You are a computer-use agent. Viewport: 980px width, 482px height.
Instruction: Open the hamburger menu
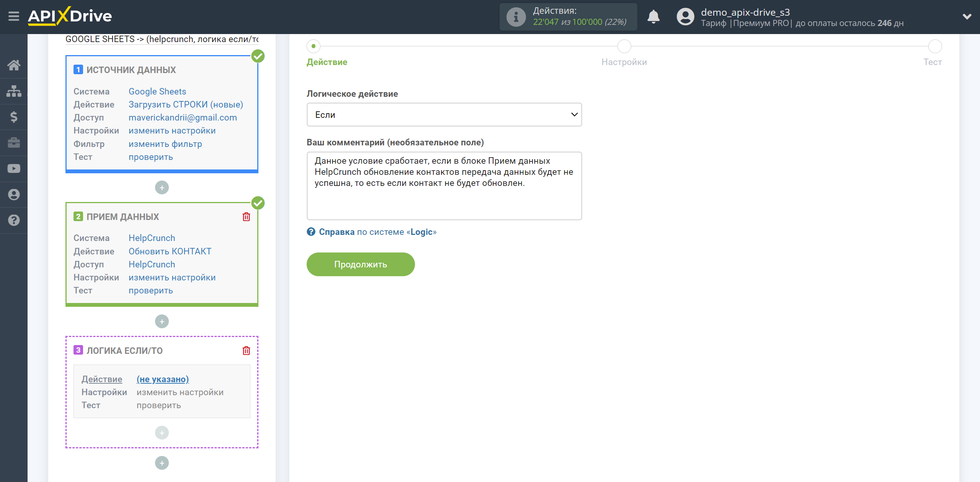[14, 16]
